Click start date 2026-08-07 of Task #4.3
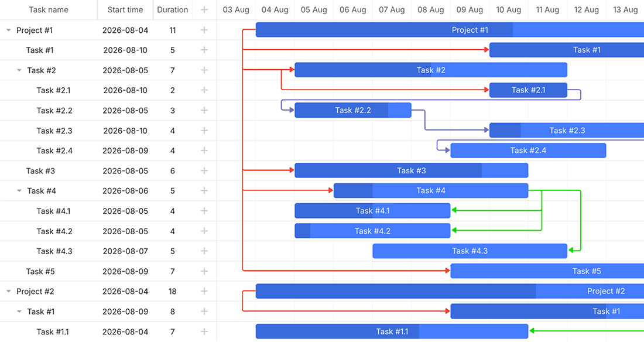Screen dimensions: 644x342 [x=125, y=251]
